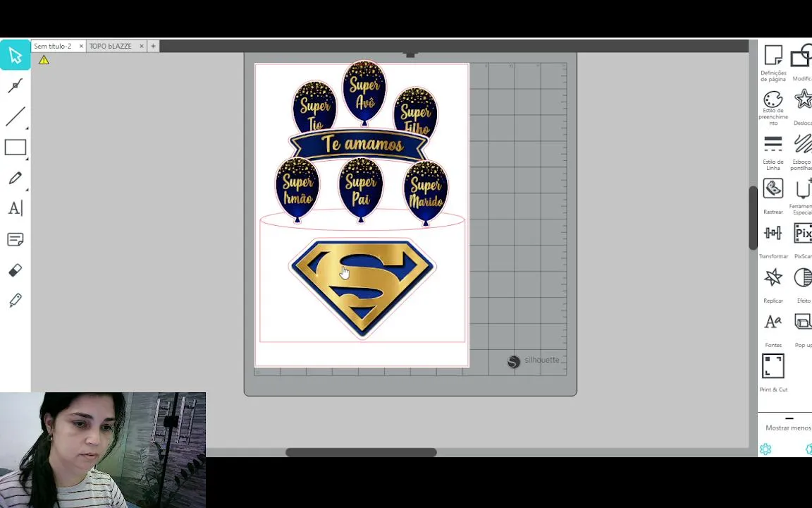Select the arrow Selection tool
This screenshot has width=812, height=508.
[15, 55]
